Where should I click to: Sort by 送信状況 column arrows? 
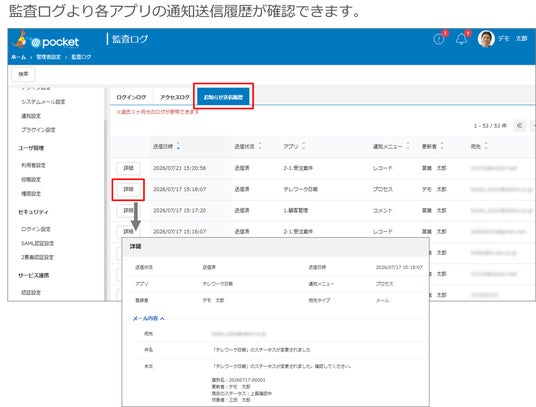(x=260, y=146)
